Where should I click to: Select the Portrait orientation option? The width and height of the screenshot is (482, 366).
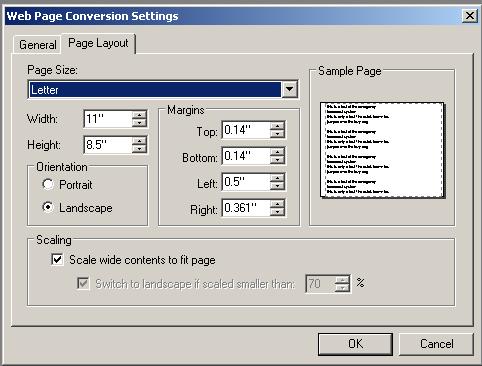pyautogui.click(x=48, y=184)
